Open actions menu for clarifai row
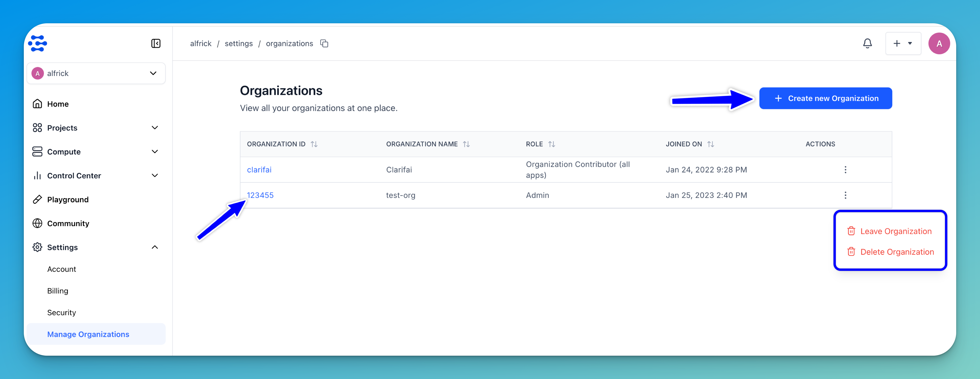Screen dimensions: 980x379 (x=845, y=169)
